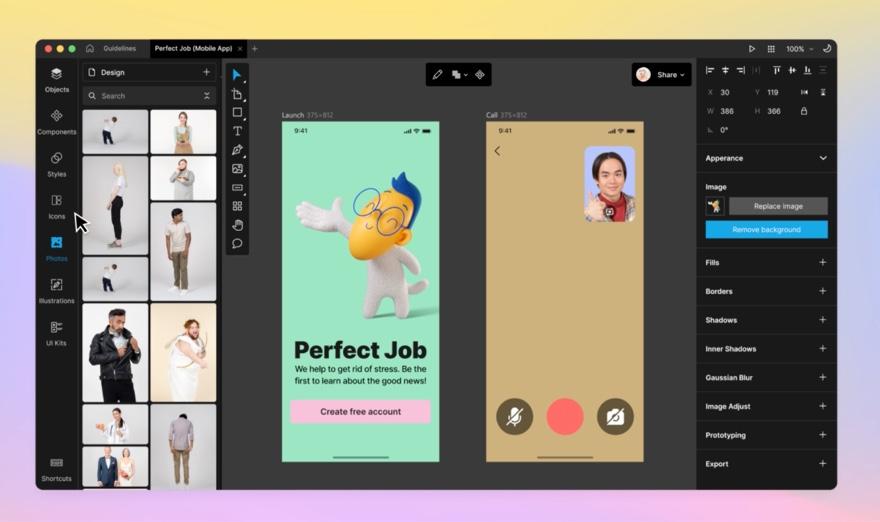This screenshot has width=880, height=522.
Task: Click the Replace image button
Action: (x=778, y=206)
